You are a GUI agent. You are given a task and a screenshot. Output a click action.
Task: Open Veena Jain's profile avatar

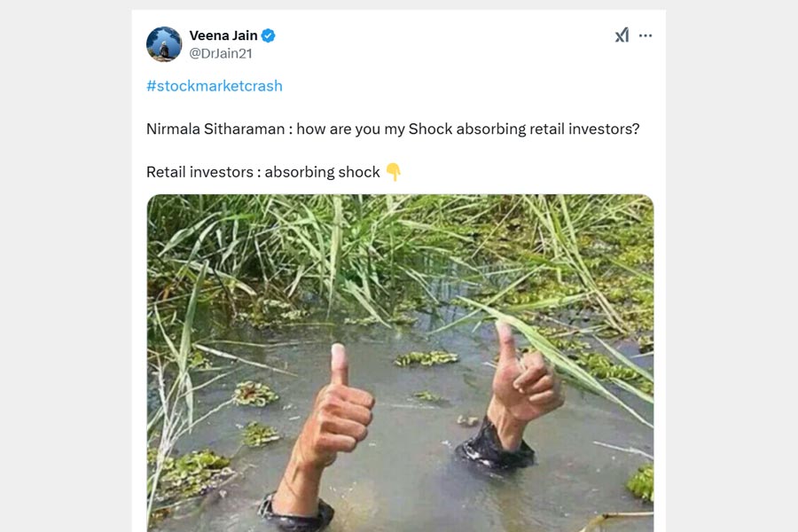164,44
